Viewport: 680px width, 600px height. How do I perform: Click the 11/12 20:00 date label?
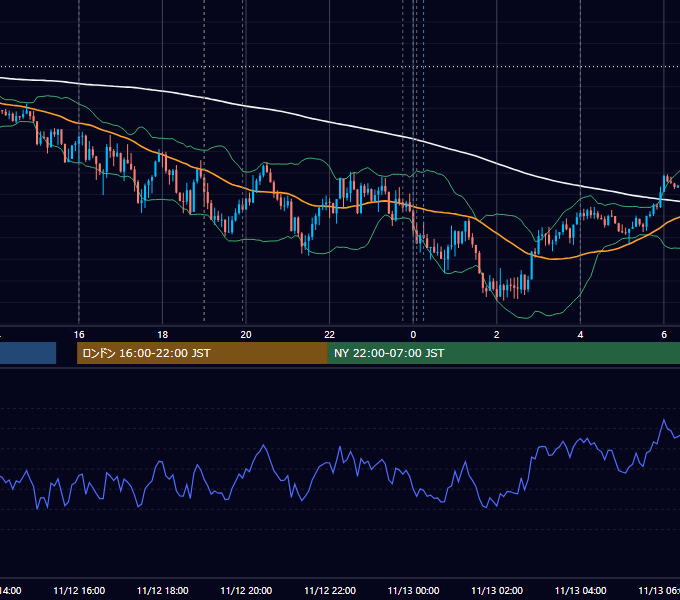(x=246, y=590)
